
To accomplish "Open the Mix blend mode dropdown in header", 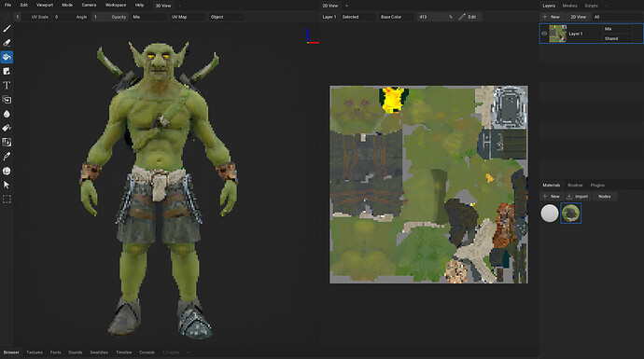I will [x=147, y=17].
